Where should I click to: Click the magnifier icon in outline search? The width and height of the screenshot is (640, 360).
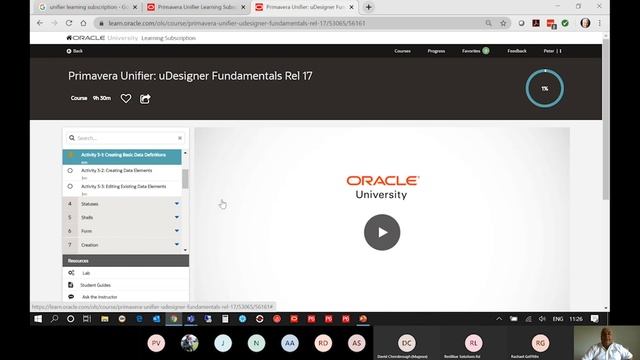pyautogui.click(x=72, y=138)
